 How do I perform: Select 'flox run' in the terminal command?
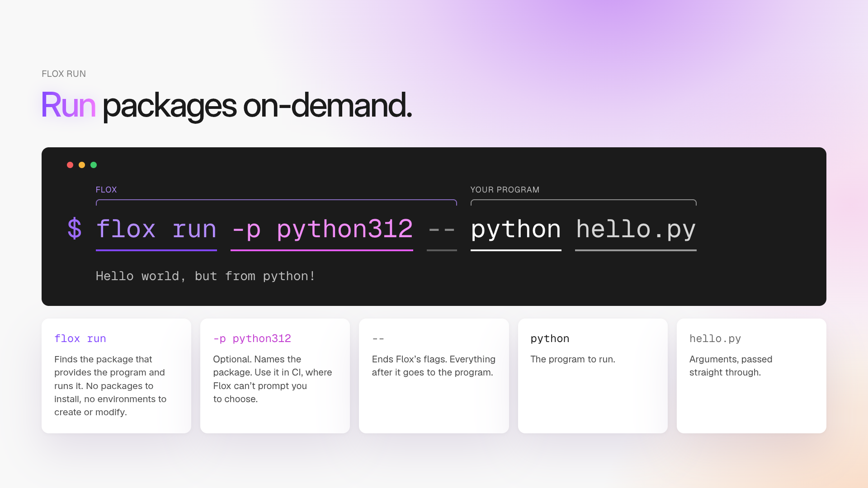coord(156,230)
